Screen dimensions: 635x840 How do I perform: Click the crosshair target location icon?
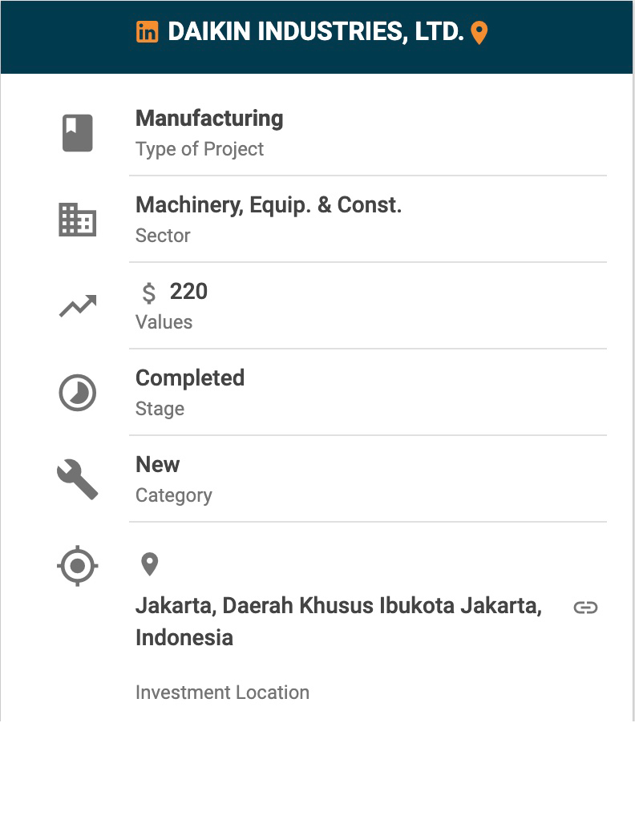pyautogui.click(x=78, y=566)
